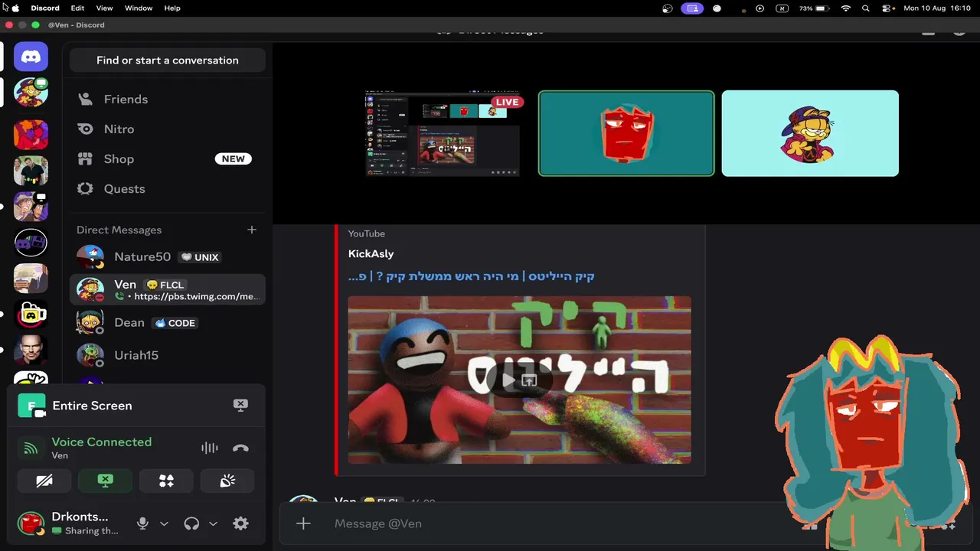Click the purple screen-sharing indicator in menu bar
Image resolution: width=980 pixels, height=551 pixels.
click(693, 8)
